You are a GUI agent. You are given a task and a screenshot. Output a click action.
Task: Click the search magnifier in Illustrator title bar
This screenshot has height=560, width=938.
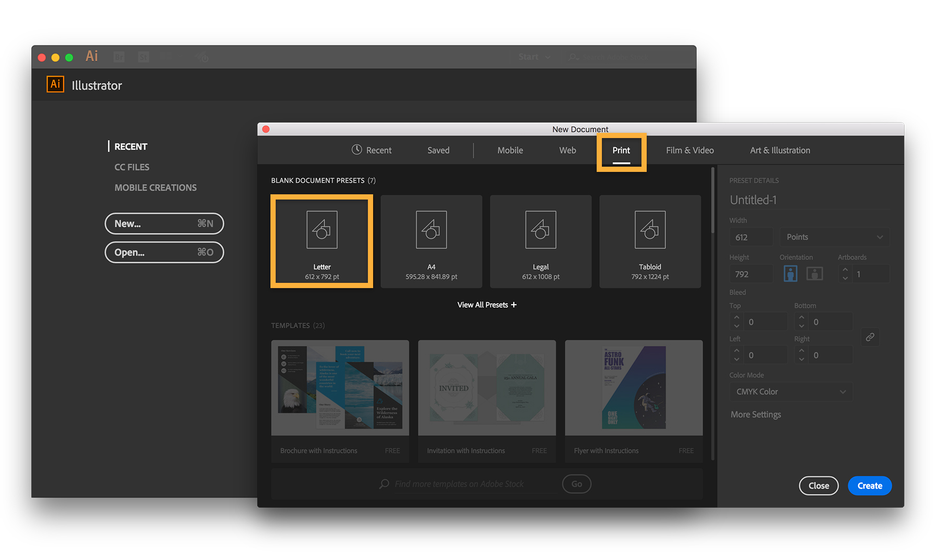point(573,57)
